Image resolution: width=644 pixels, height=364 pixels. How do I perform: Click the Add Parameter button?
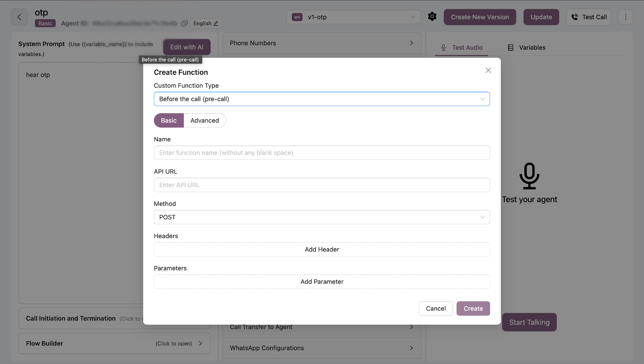point(322,282)
